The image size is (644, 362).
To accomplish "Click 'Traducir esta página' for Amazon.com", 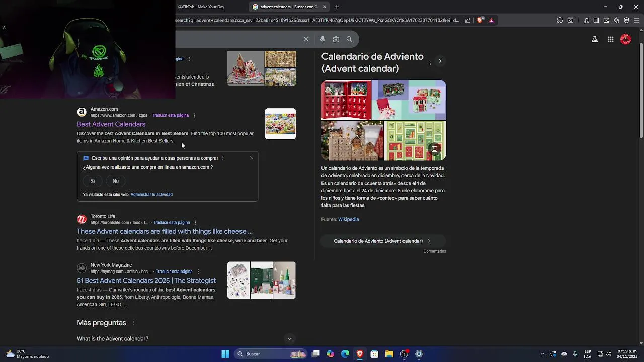I will [x=171, y=115].
